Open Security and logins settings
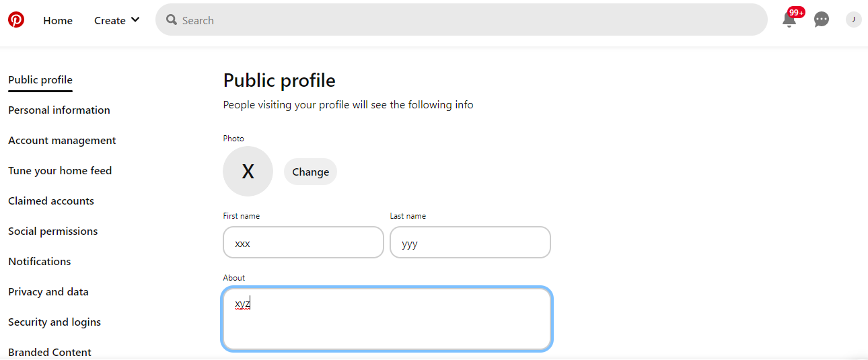The width and height of the screenshot is (868, 360). click(x=55, y=322)
